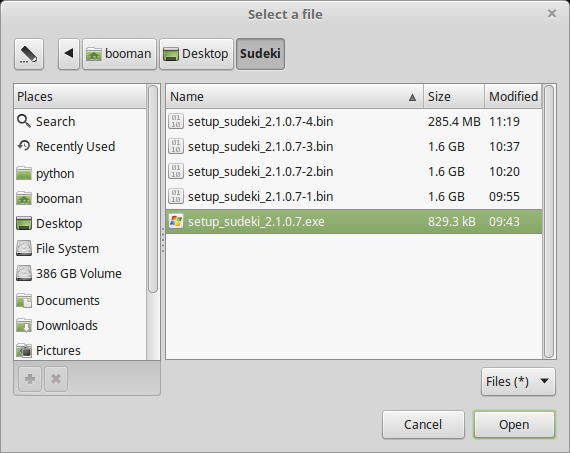Select booman home folder in Places
The width and height of the screenshot is (570, 453).
coord(80,199)
